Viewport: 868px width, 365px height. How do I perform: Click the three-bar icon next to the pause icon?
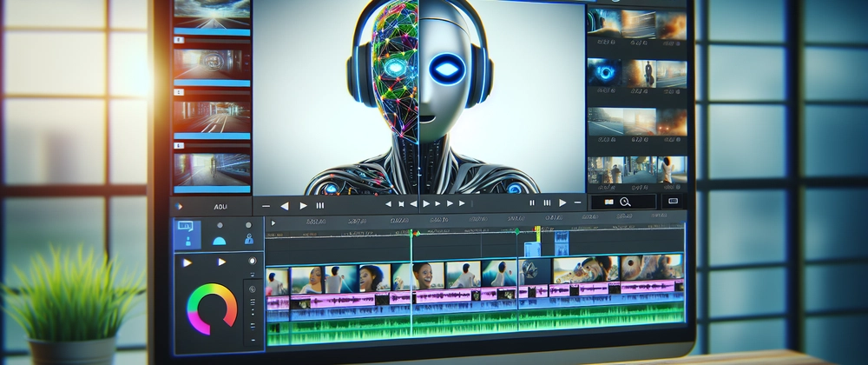click(x=547, y=203)
